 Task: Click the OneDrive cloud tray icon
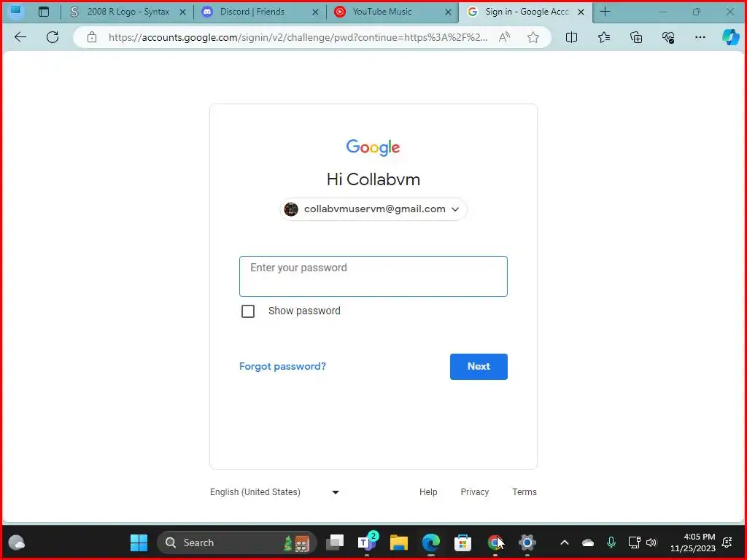click(588, 542)
